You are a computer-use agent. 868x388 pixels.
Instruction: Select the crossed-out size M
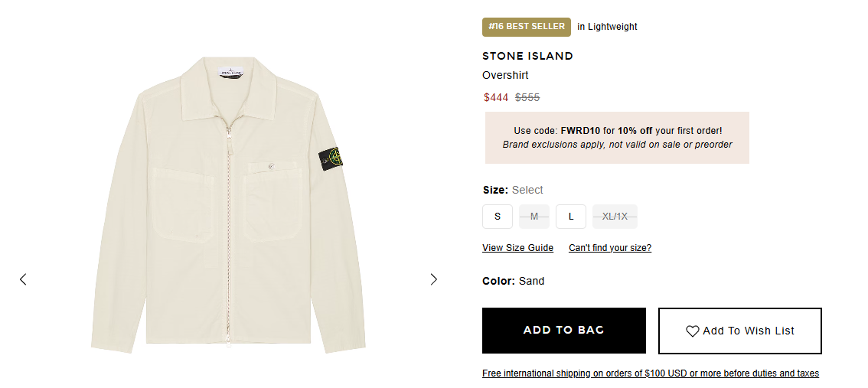coord(534,217)
